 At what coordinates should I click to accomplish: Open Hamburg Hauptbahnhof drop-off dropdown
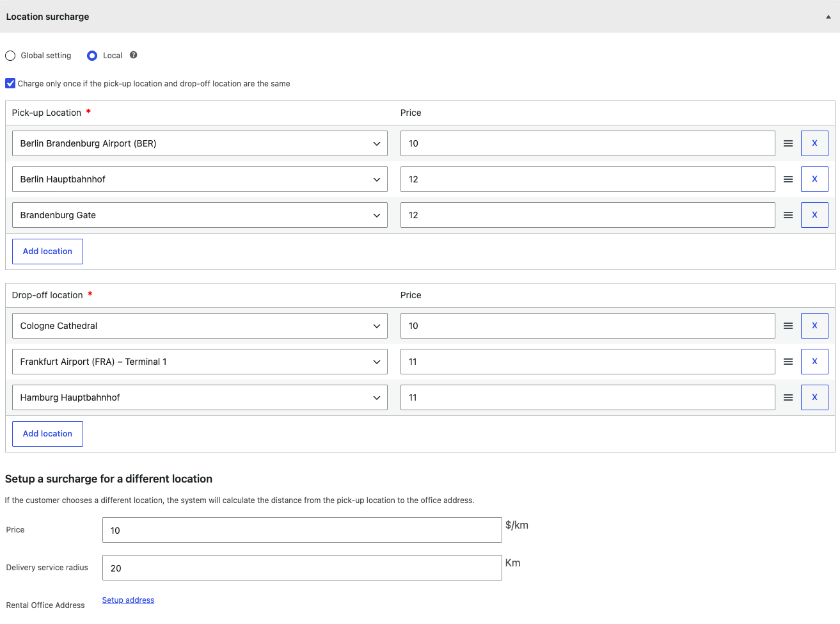(x=200, y=397)
